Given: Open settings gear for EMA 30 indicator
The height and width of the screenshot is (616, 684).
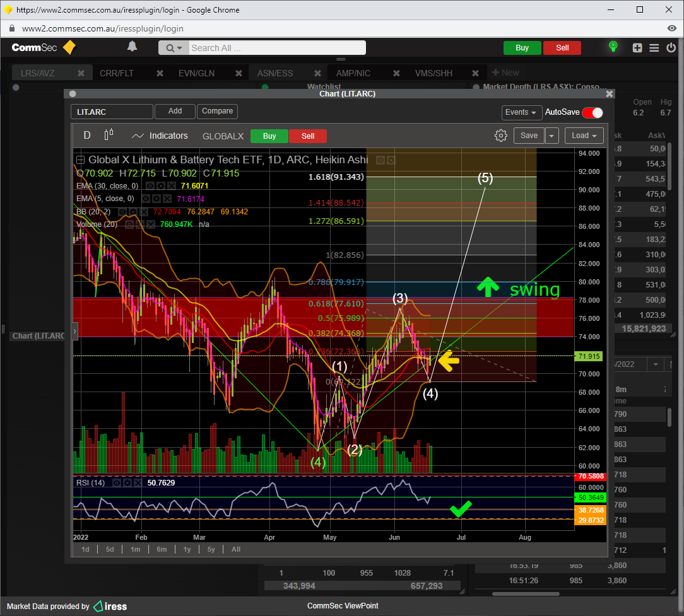Looking at the screenshot, I should [x=161, y=186].
